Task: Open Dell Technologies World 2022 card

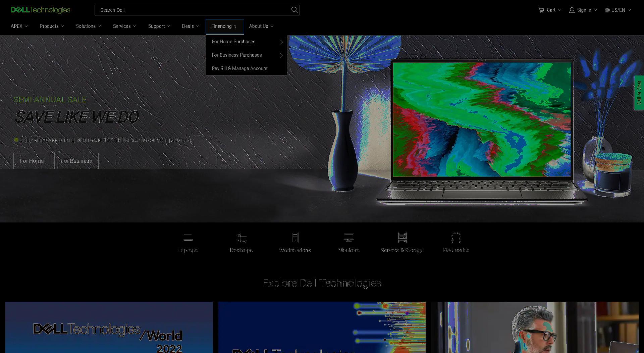Action: click(109, 327)
